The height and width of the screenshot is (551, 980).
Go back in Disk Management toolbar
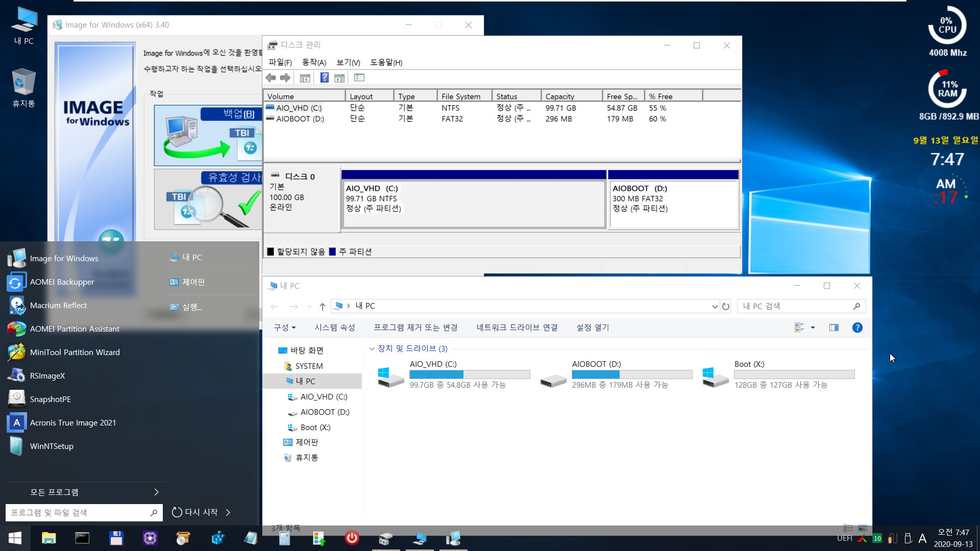click(x=271, y=78)
